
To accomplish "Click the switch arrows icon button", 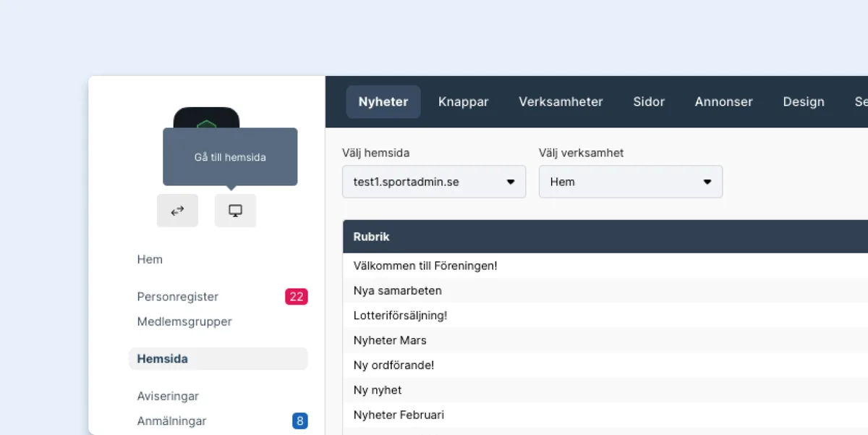I will pos(177,211).
